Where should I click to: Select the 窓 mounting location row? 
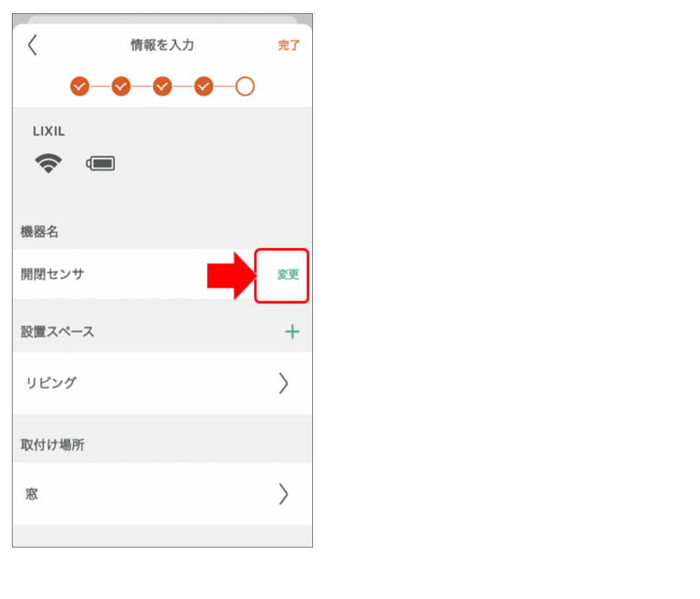tap(163, 494)
